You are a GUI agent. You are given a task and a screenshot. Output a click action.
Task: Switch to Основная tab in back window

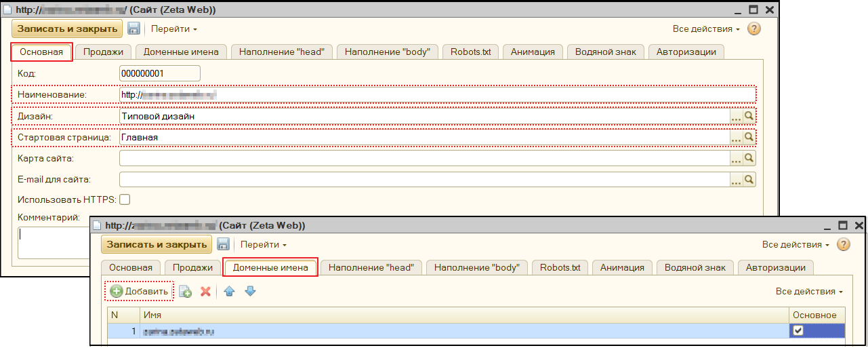[x=41, y=52]
